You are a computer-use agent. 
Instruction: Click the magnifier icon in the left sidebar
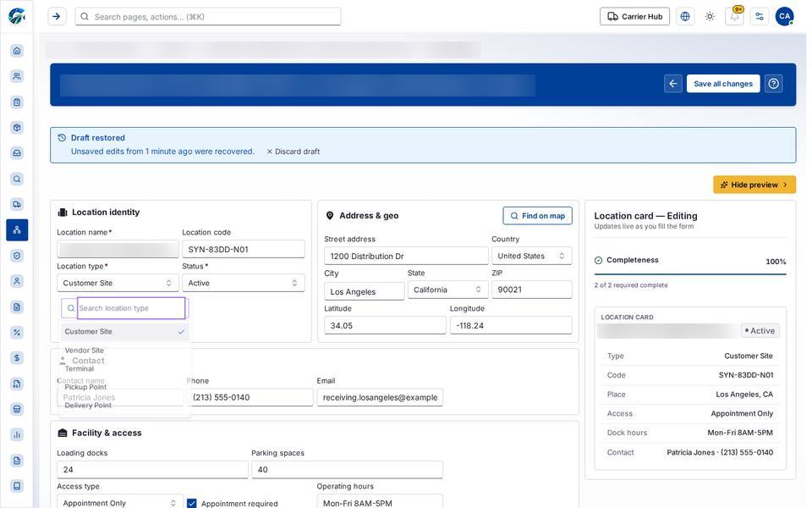coord(17,179)
